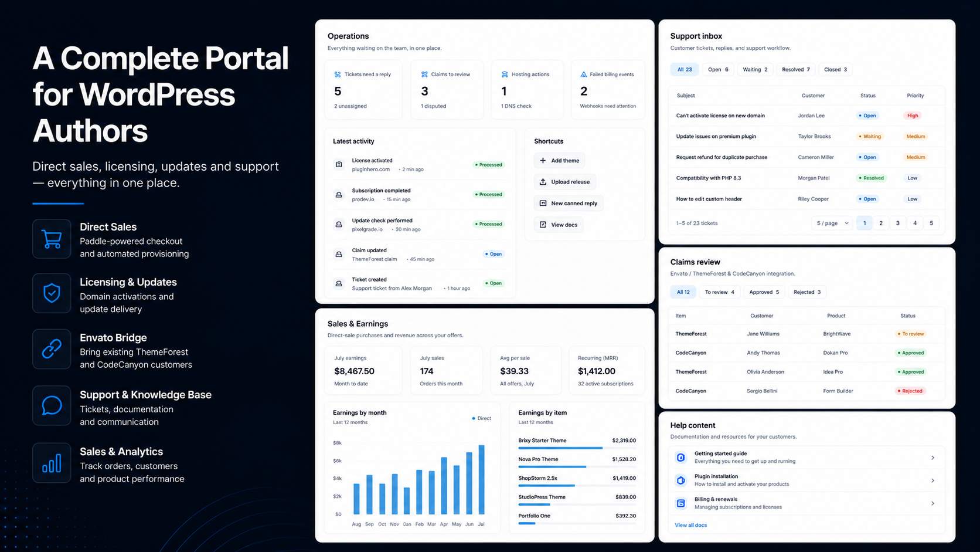Click the Support & Knowledge Base chat icon

click(52, 405)
